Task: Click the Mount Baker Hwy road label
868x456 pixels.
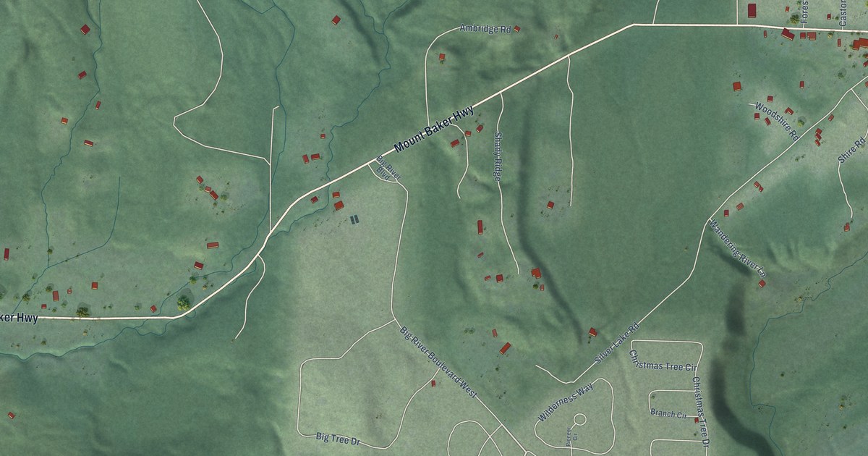Action: (434, 130)
